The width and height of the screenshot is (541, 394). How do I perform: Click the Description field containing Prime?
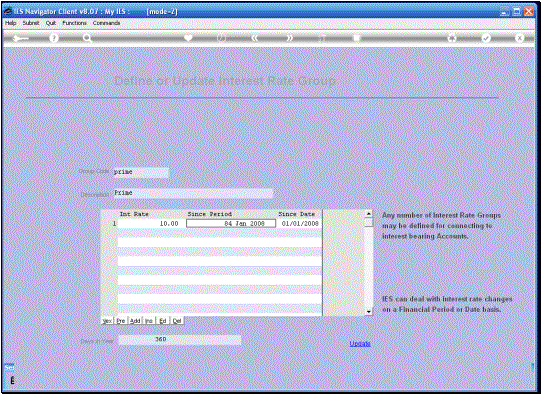tap(193, 193)
